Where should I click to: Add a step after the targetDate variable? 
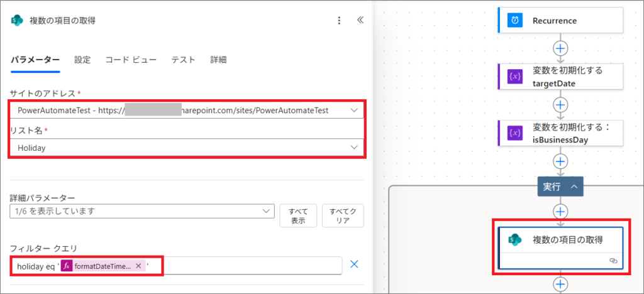(560, 104)
